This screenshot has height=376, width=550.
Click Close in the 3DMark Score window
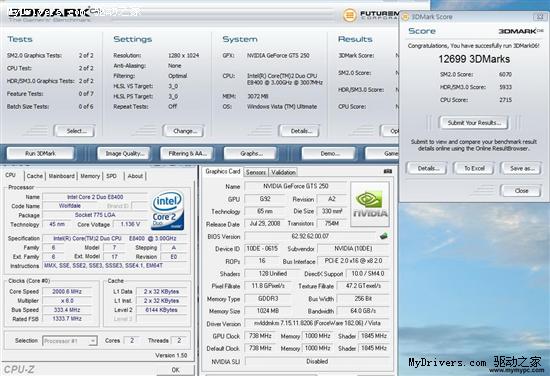tap(521, 191)
